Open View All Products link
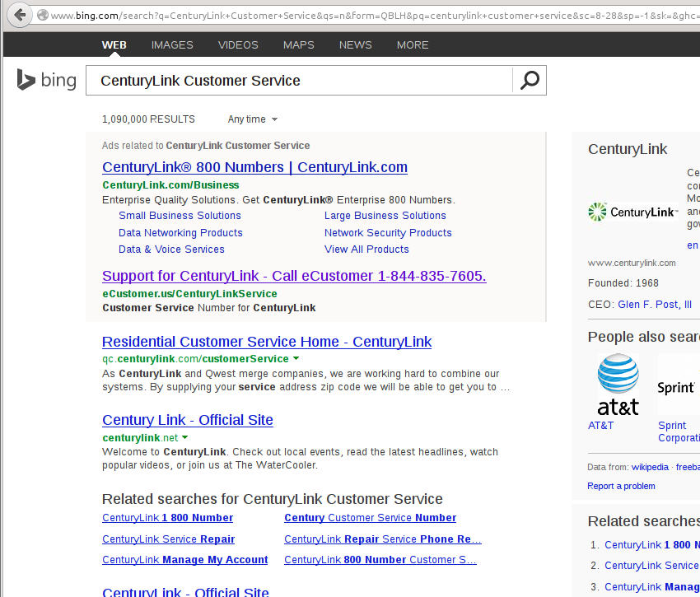Screen dimensions: 700x597 pyautogui.click(x=366, y=250)
